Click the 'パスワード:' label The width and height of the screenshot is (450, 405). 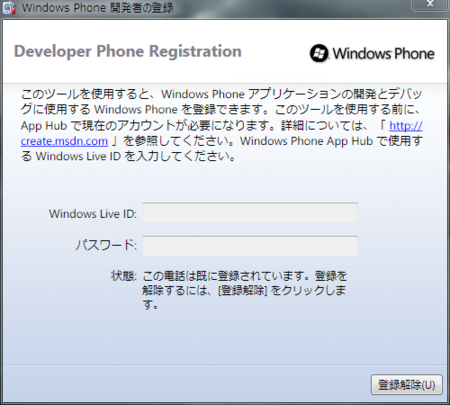pos(106,245)
